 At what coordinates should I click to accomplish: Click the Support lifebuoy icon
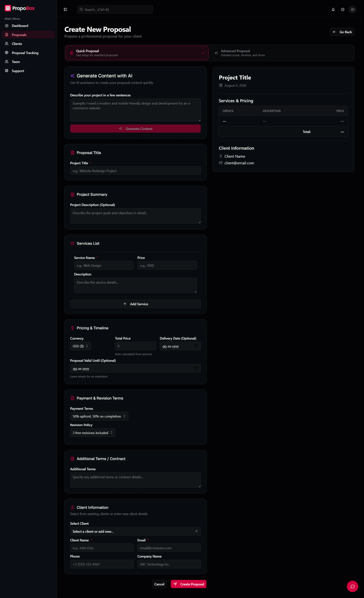7,71
